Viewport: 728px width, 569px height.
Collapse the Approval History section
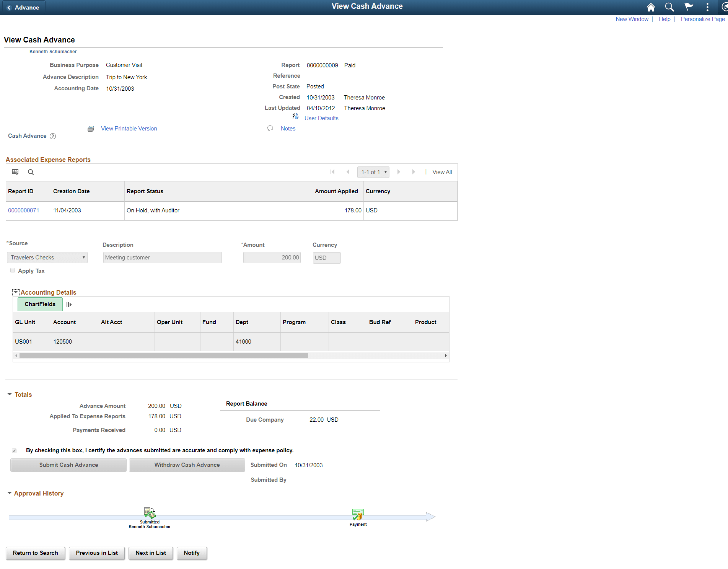point(10,493)
